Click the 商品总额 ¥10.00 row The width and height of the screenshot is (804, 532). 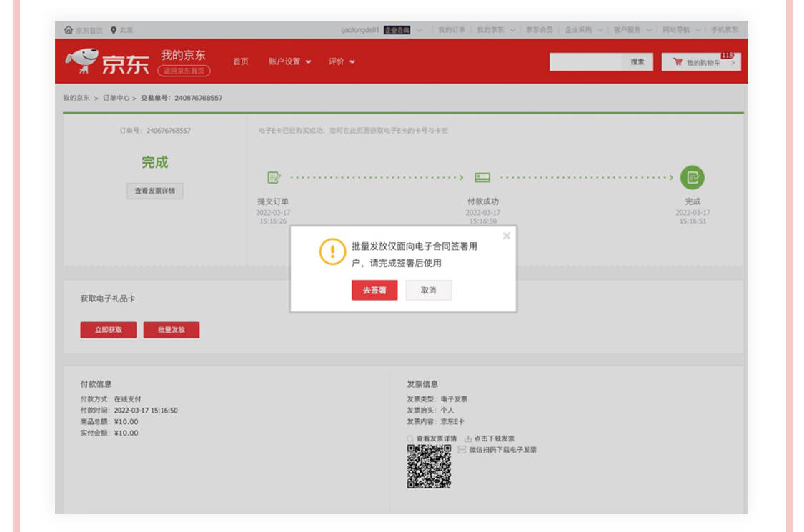[109, 422]
